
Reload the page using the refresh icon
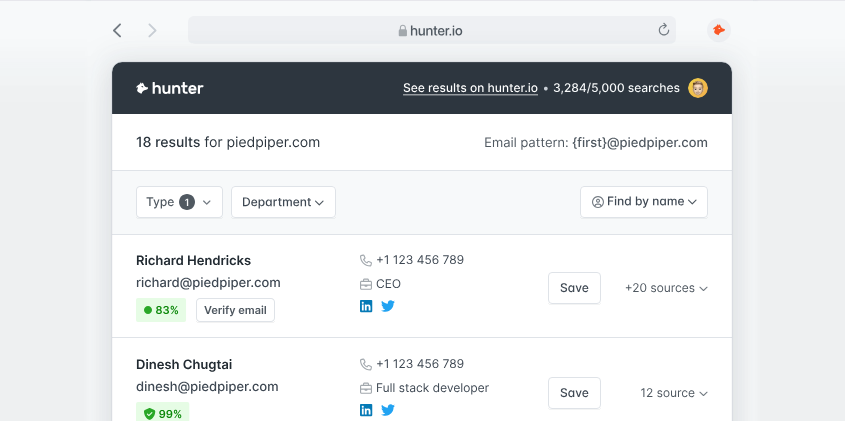pyautogui.click(x=663, y=30)
